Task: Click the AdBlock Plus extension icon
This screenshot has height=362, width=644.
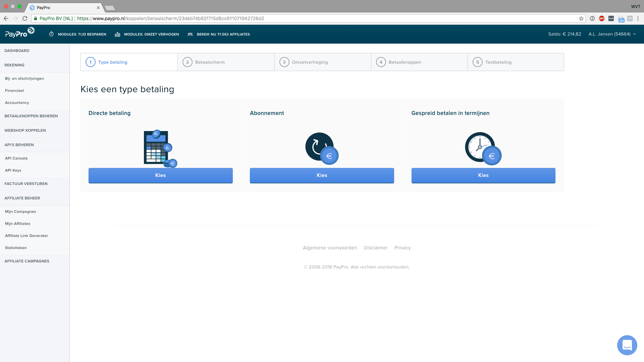Action: click(602, 18)
